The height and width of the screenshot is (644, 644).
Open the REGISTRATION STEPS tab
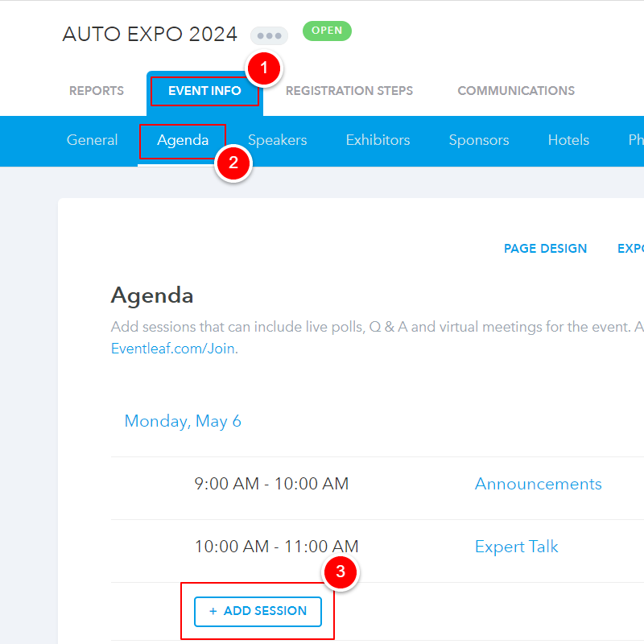pos(349,91)
